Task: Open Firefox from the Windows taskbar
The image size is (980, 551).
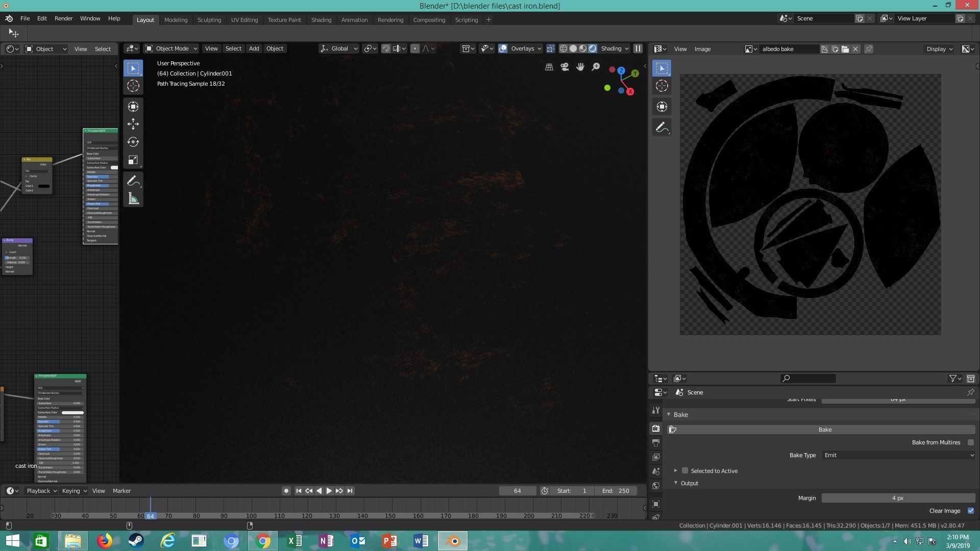Action: point(105,541)
